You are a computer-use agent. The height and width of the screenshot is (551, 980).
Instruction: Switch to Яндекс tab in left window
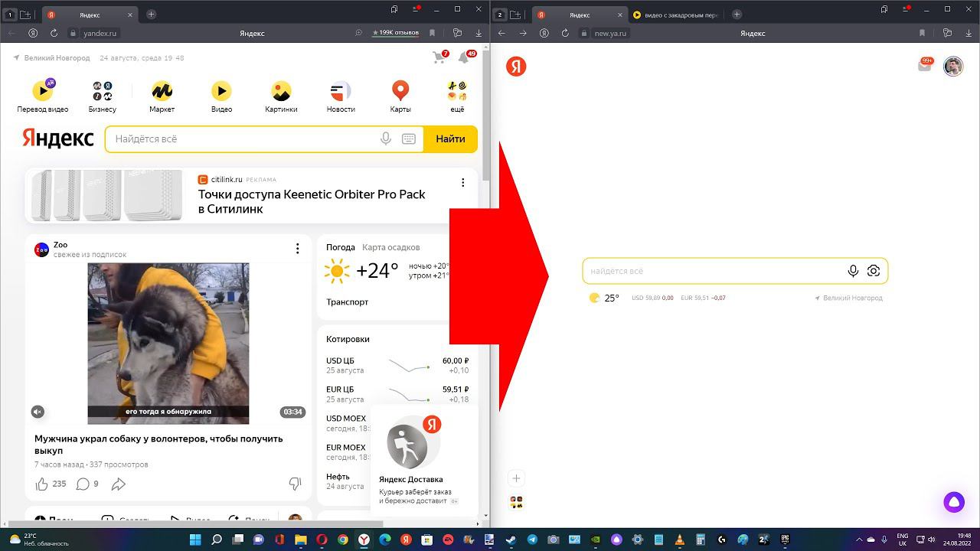[x=89, y=15]
